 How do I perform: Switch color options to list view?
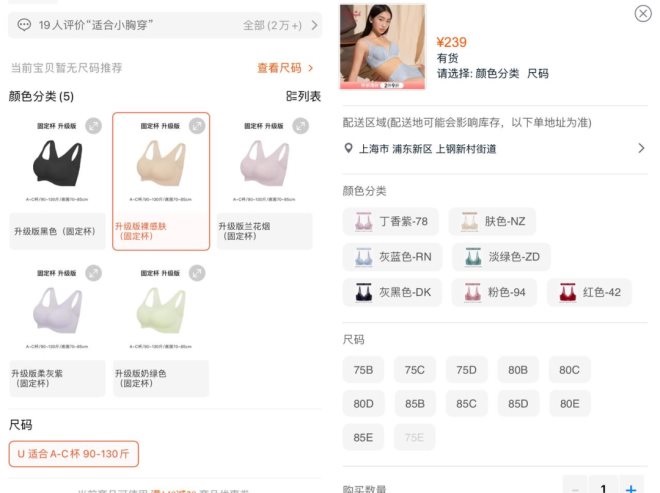pos(303,96)
